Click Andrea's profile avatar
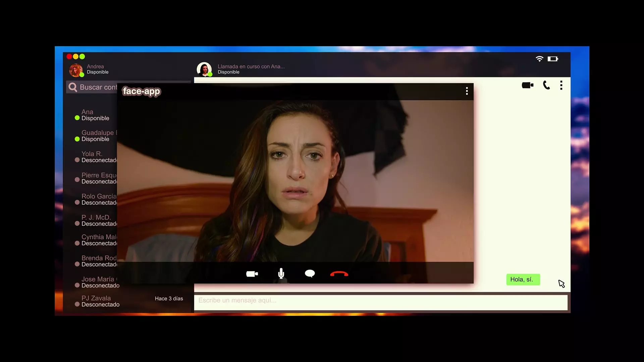 point(76,70)
